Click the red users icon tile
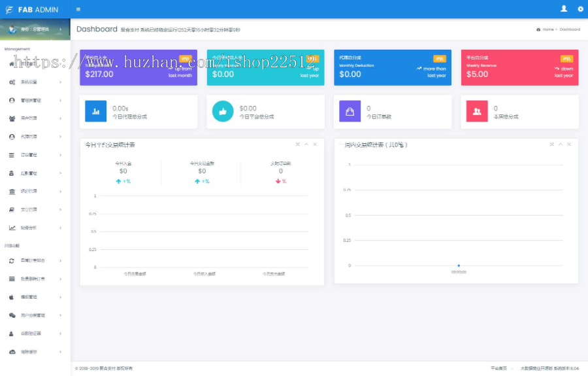 pyautogui.click(x=477, y=111)
